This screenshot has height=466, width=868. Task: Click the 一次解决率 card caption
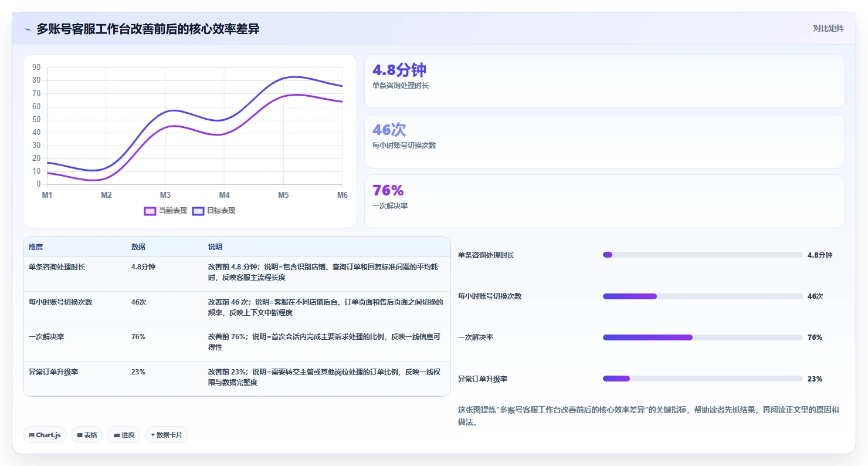[390, 206]
